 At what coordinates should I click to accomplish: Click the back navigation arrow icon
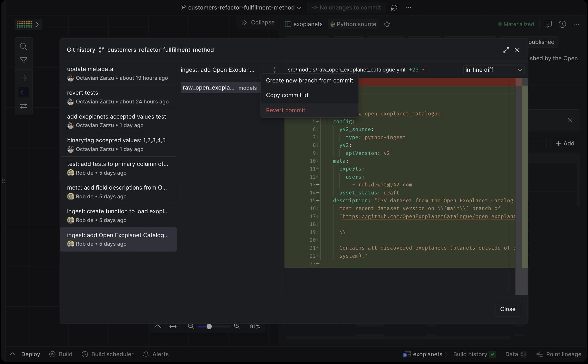[23, 92]
